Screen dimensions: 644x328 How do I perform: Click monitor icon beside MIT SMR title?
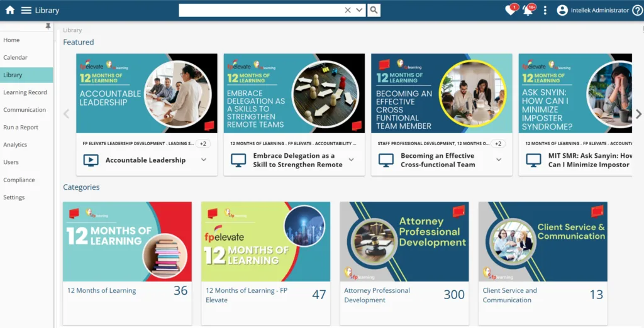[533, 160]
